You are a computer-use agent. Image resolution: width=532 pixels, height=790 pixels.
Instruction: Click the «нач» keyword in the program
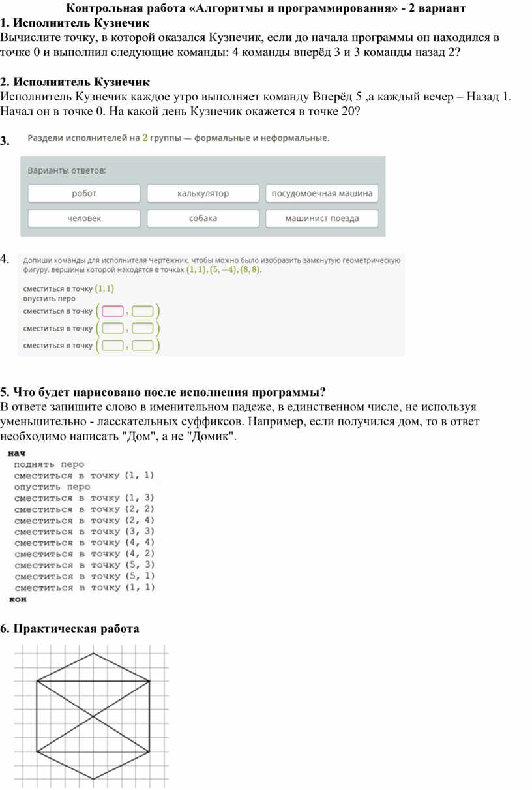tap(16, 453)
